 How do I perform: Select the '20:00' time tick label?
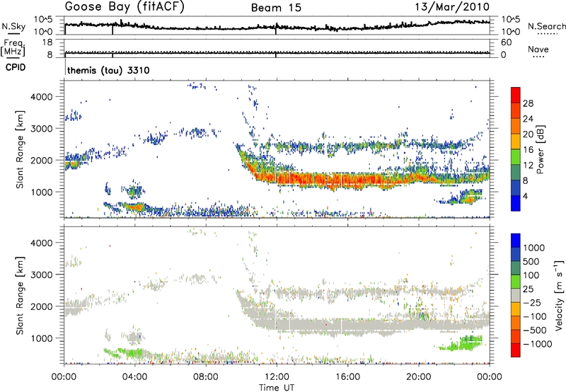coord(418,377)
